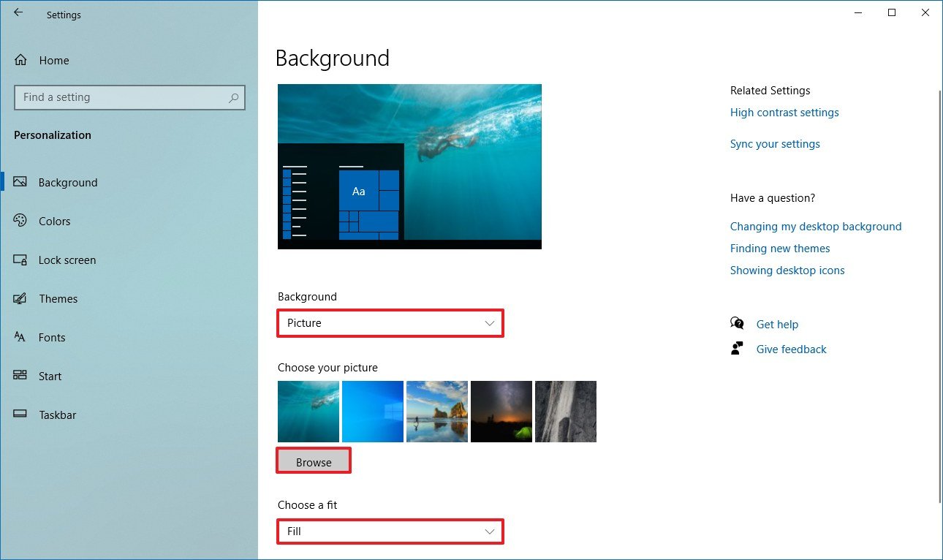Minimize the Settings window

coord(858,12)
